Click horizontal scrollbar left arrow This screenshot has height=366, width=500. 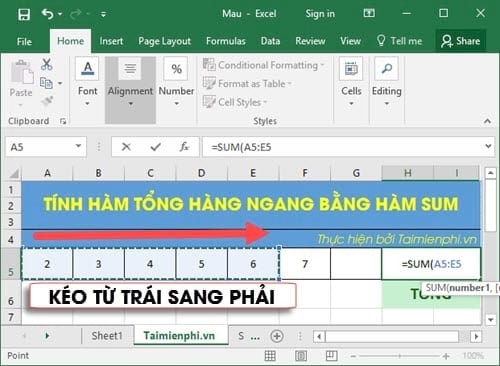(x=319, y=336)
